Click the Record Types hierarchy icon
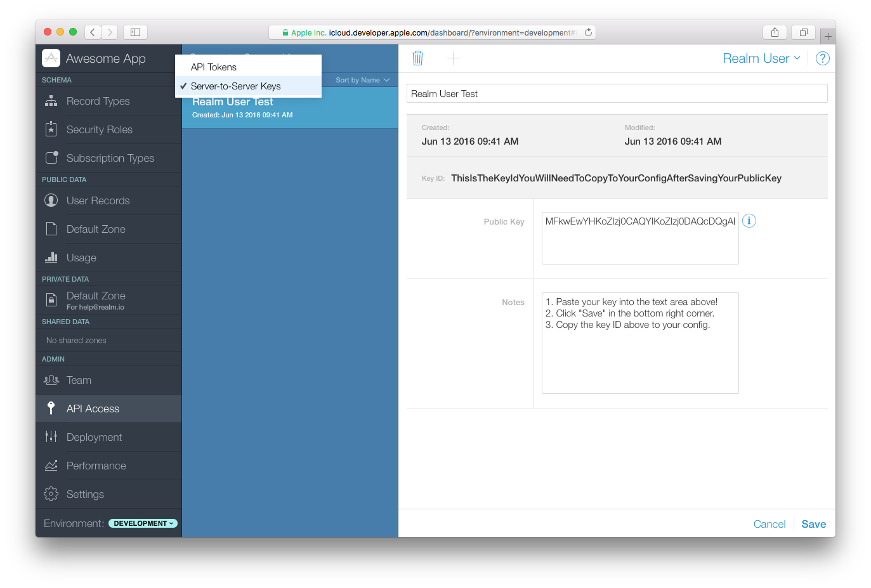871x588 pixels. point(51,101)
